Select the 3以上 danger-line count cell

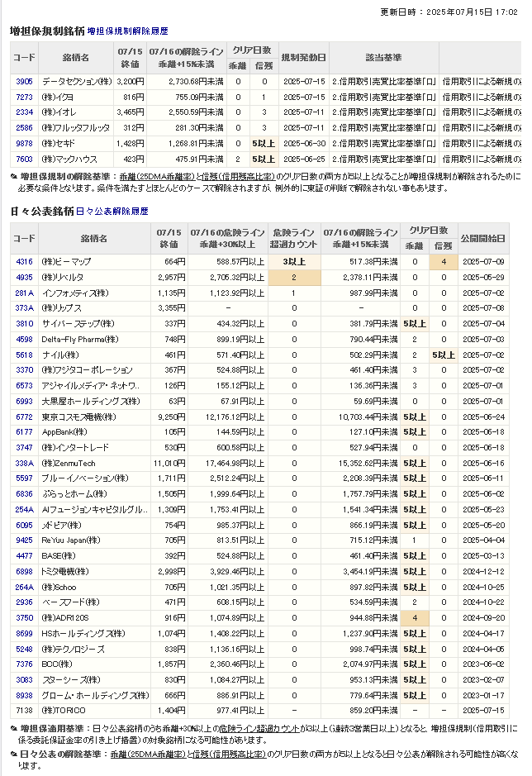click(x=294, y=262)
